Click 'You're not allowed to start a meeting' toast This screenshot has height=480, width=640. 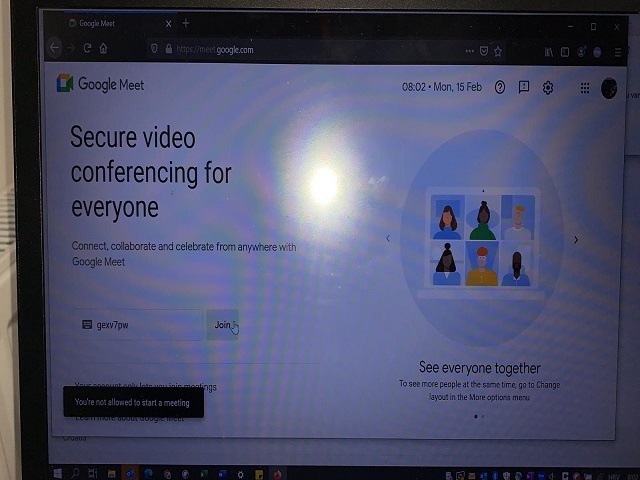point(133,402)
